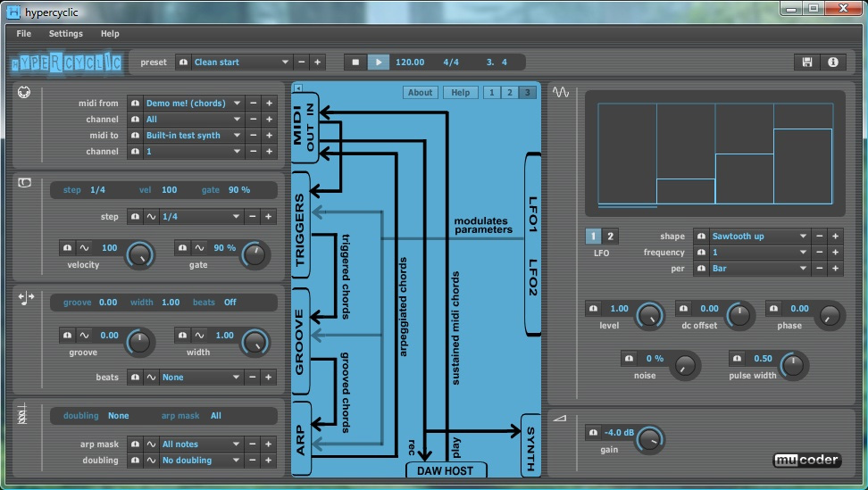Click LFO modulation icon beside width
The image size is (868, 490).
tap(199, 336)
